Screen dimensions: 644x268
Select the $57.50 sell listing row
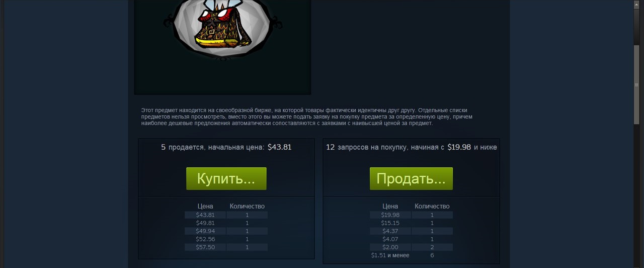[226, 247]
